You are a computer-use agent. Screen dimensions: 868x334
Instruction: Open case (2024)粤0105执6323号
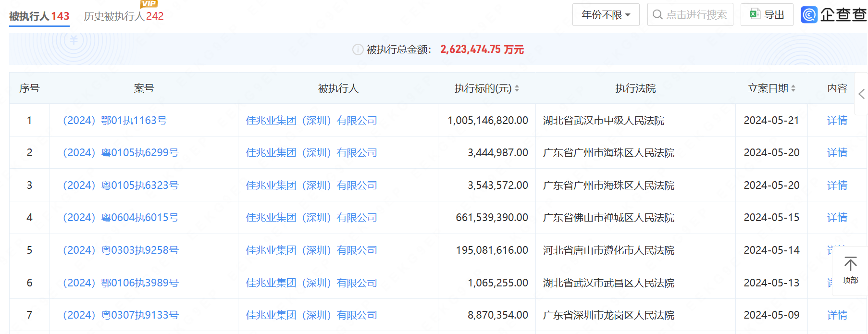121,185
